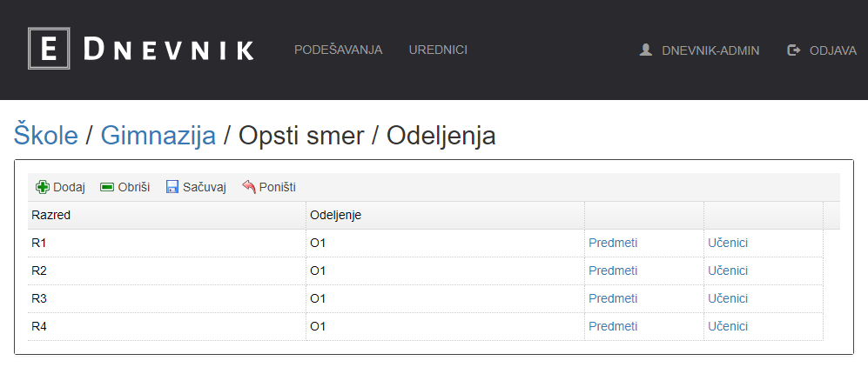Click the Poništi undo arrow icon
Screen dimensions: 868x374
(x=249, y=187)
